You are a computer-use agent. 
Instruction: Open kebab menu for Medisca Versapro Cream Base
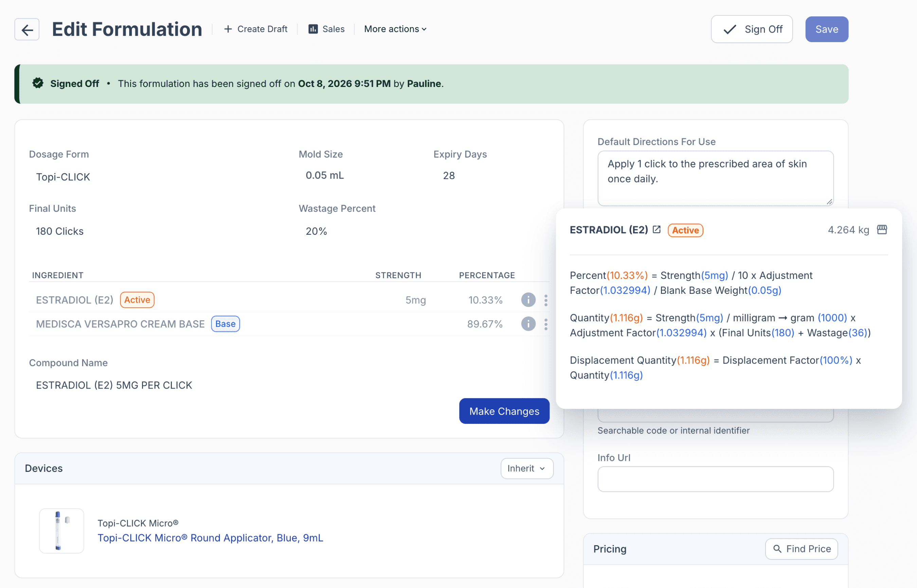[546, 324]
